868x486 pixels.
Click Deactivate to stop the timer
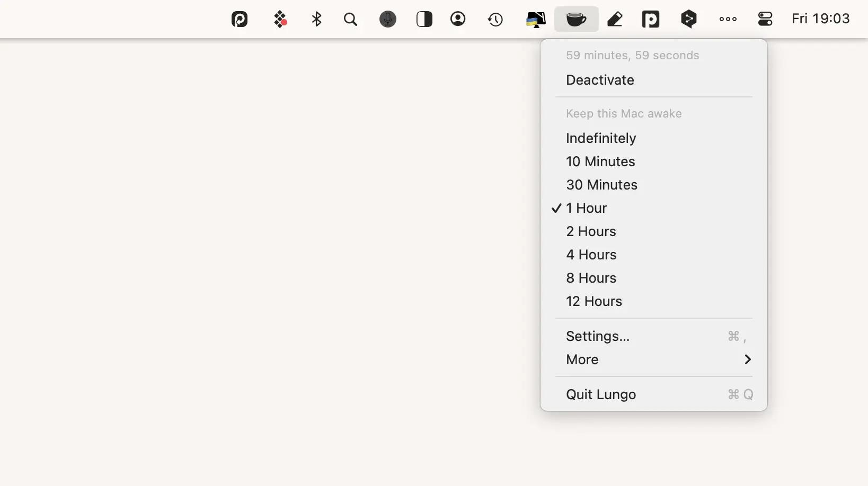pyautogui.click(x=599, y=80)
